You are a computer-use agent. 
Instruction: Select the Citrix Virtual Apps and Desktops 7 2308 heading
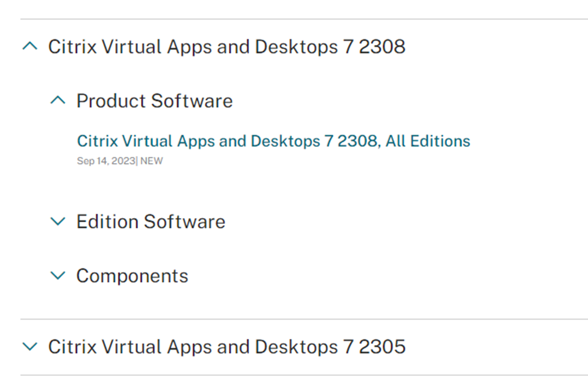click(227, 46)
